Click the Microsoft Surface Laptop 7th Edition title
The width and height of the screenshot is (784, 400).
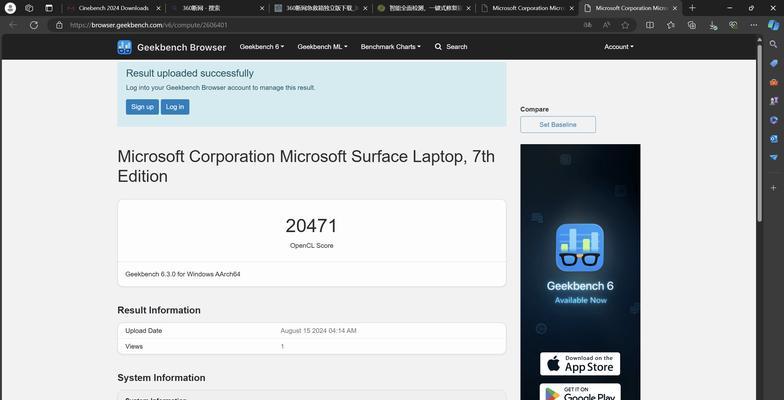tap(306, 166)
